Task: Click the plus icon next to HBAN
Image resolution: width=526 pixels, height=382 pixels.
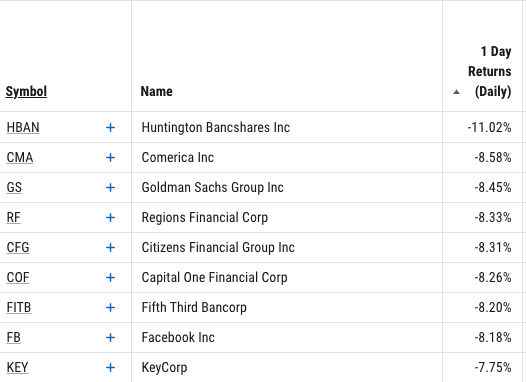Action: pyautogui.click(x=110, y=127)
